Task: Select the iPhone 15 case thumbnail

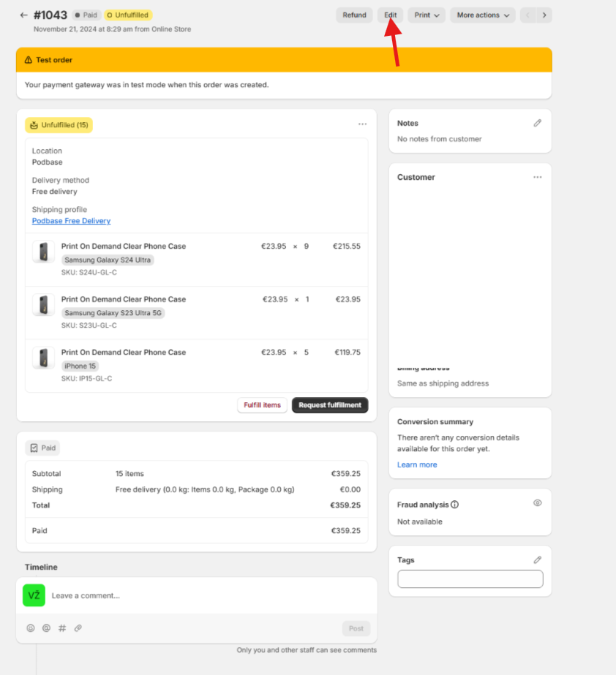Action: click(44, 358)
